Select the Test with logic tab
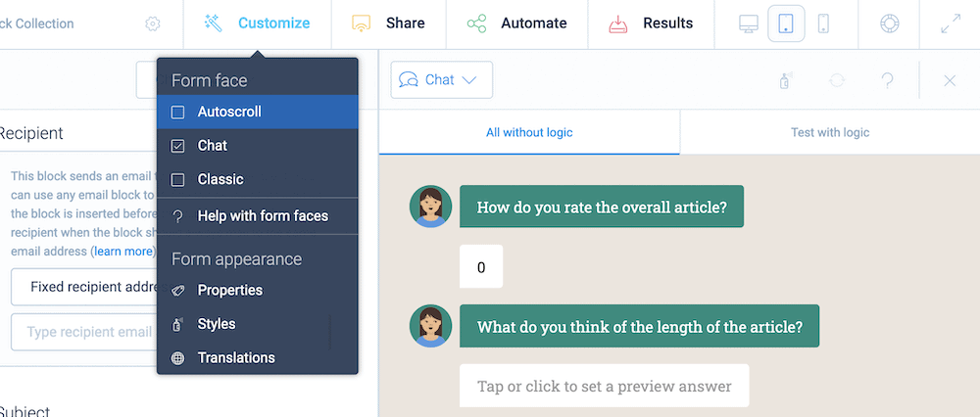The width and height of the screenshot is (980, 417). tap(830, 132)
